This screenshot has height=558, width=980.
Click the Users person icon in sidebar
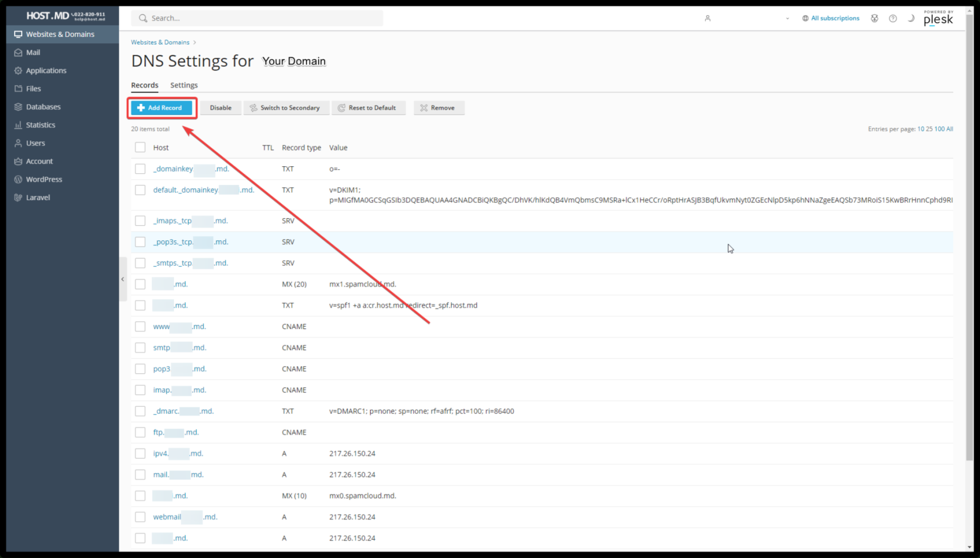click(18, 143)
